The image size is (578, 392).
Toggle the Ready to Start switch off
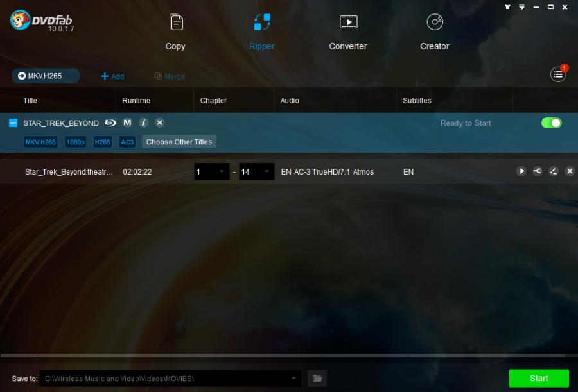point(552,123)
